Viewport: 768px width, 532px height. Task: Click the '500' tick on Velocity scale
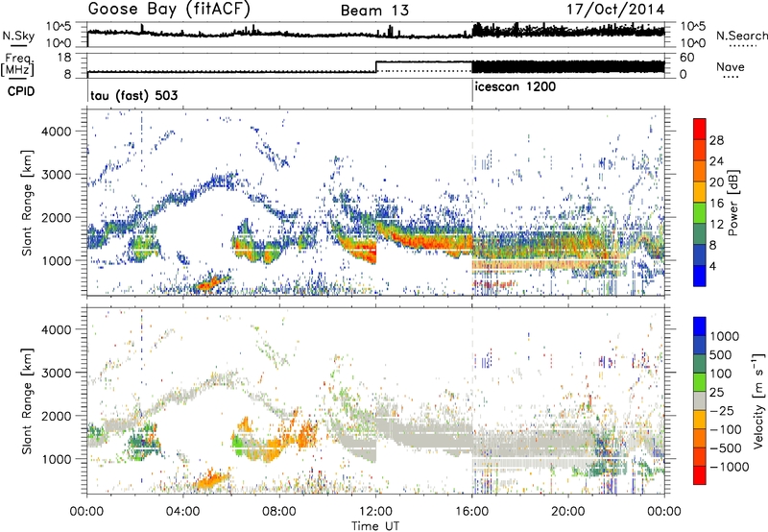721,354
